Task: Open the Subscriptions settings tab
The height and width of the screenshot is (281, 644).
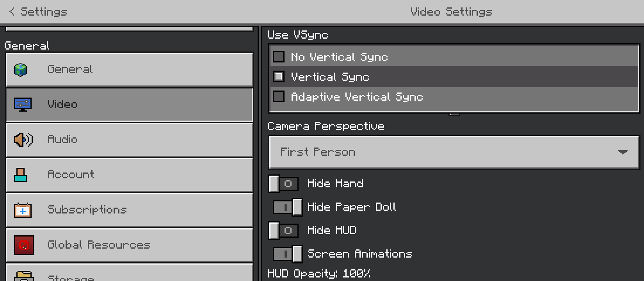Action: 129,210
